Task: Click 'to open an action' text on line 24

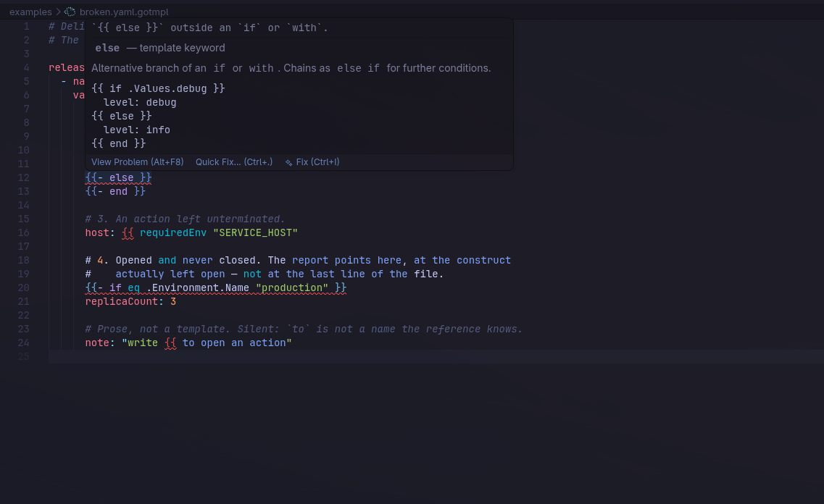Action: (x=234, y=343)
